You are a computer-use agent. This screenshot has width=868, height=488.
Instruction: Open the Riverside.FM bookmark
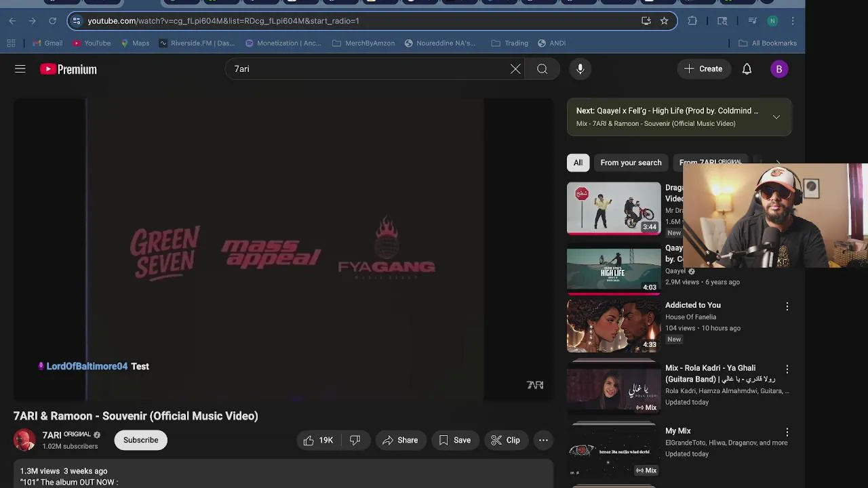pyautogui.click(x=197, y=43)
